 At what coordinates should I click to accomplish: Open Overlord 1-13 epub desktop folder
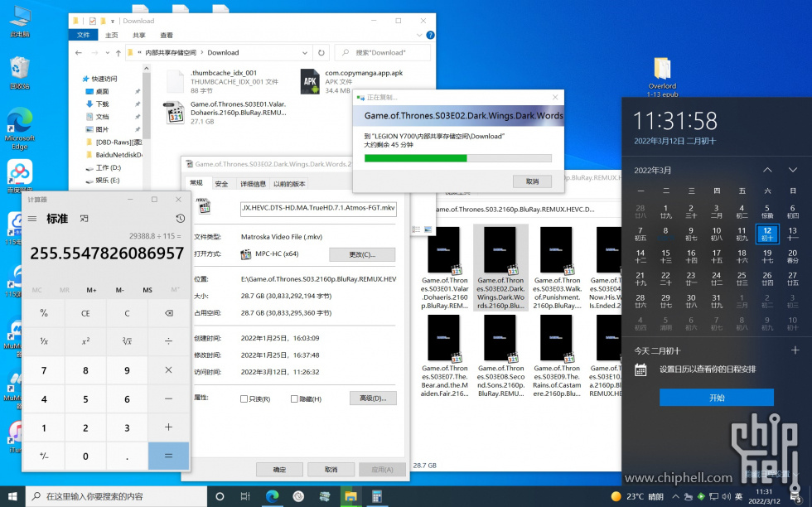coord(662,77)
